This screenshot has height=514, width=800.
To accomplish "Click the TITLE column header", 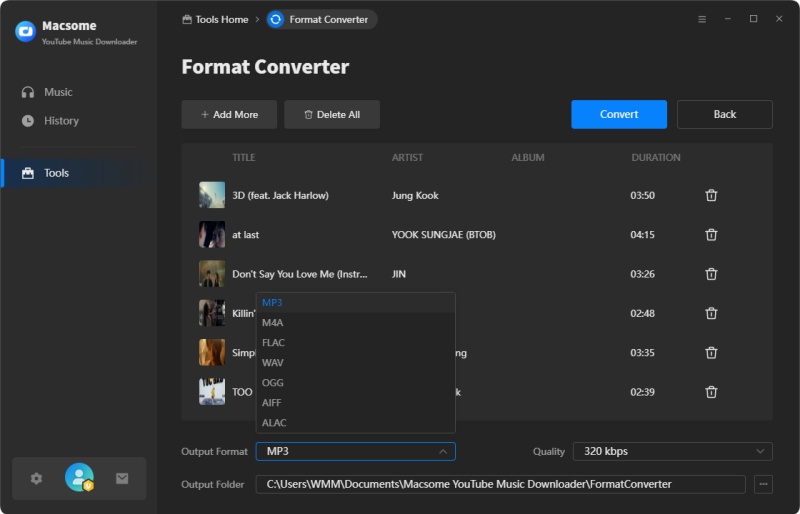I will pos(243,158).
